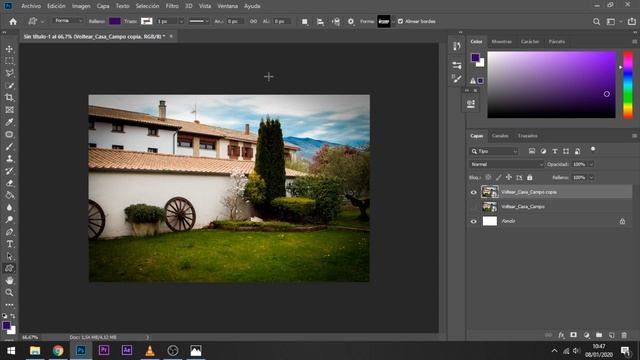This screenshot has width=640, height=360.
Task: Open the Tipo layer filter dropdown
Action: 494,151
